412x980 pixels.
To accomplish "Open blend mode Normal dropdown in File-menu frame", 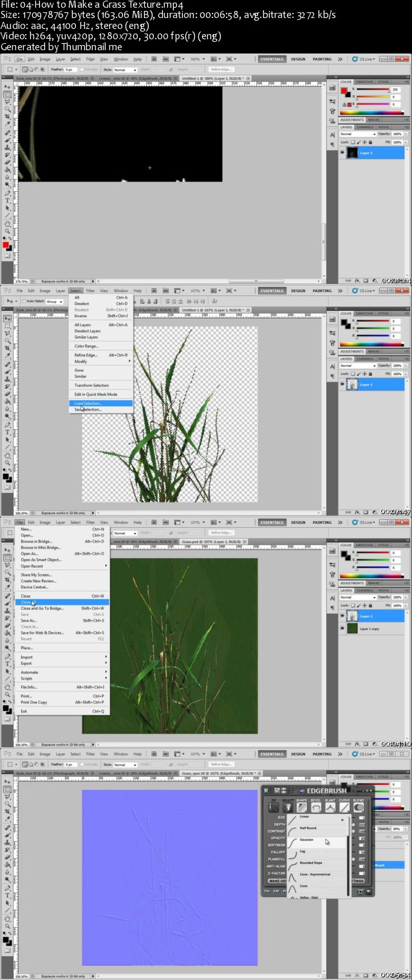I will click(357, 597).
